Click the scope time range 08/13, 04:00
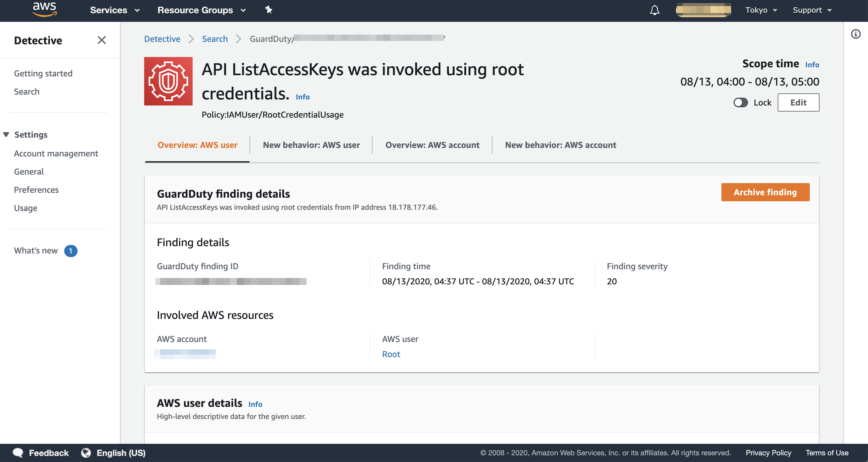The height and width of the screenshot is (462, 868). (x=749, y=82)
